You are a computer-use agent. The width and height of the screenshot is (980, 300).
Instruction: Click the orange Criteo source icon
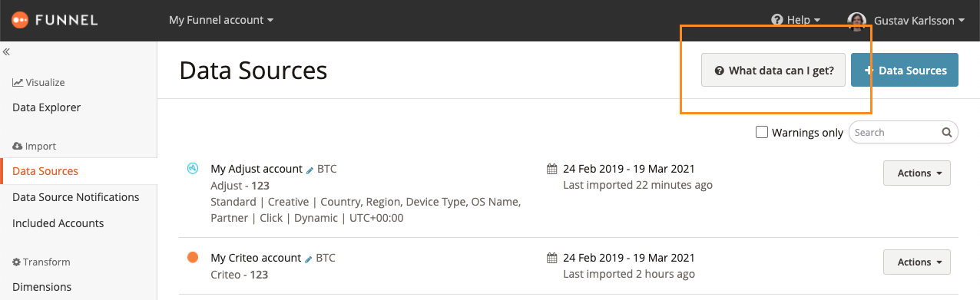point(193,258)
